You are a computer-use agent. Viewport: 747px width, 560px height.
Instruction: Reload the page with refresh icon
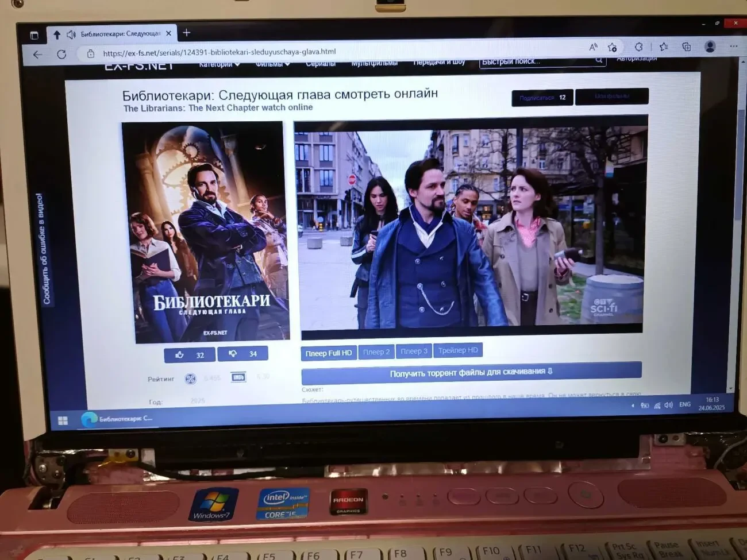click(x=61, y=54)
